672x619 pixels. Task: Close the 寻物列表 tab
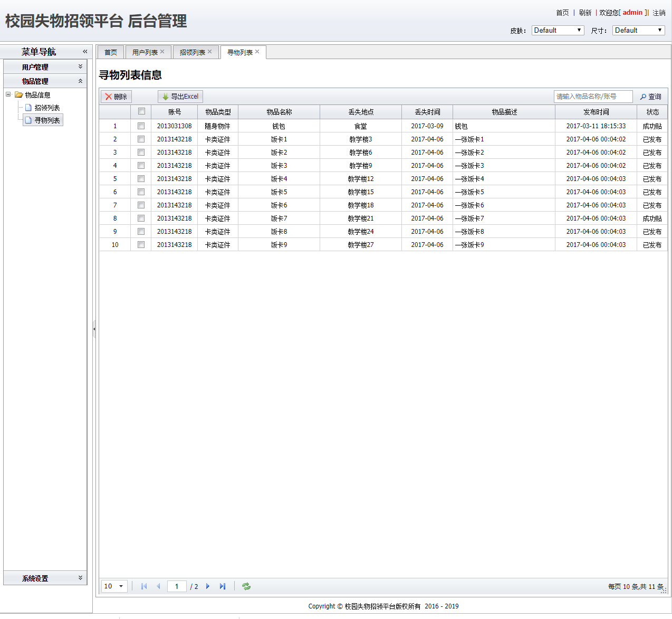[257, 52]
